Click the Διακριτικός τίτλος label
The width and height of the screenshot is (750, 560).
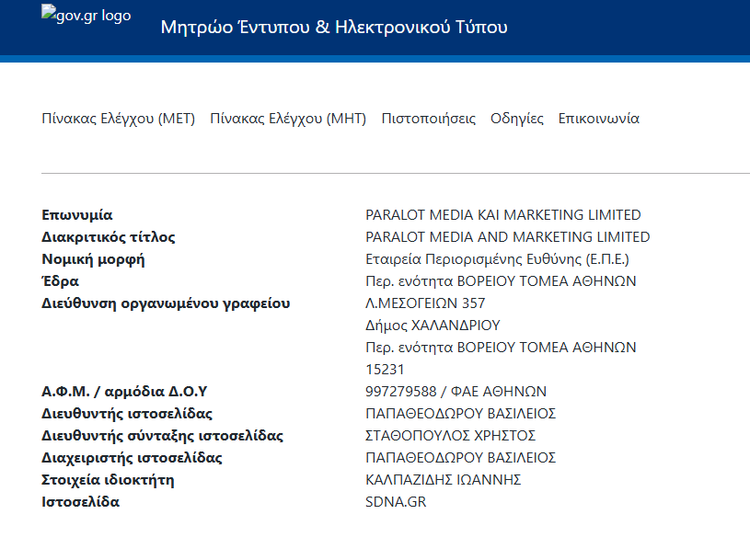click(109, 237)
